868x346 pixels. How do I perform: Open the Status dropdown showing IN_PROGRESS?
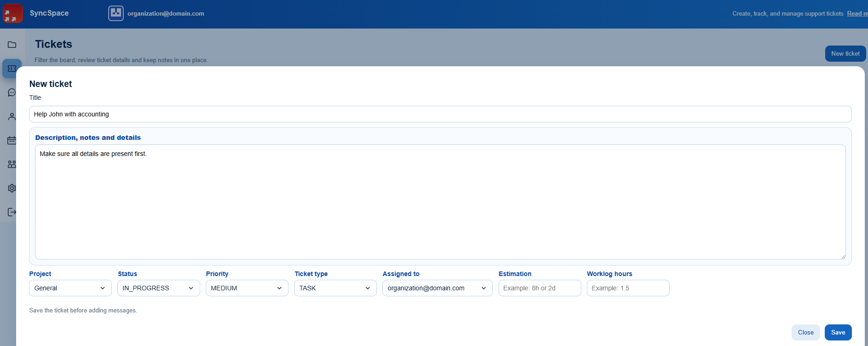click(x=159, y=288)
